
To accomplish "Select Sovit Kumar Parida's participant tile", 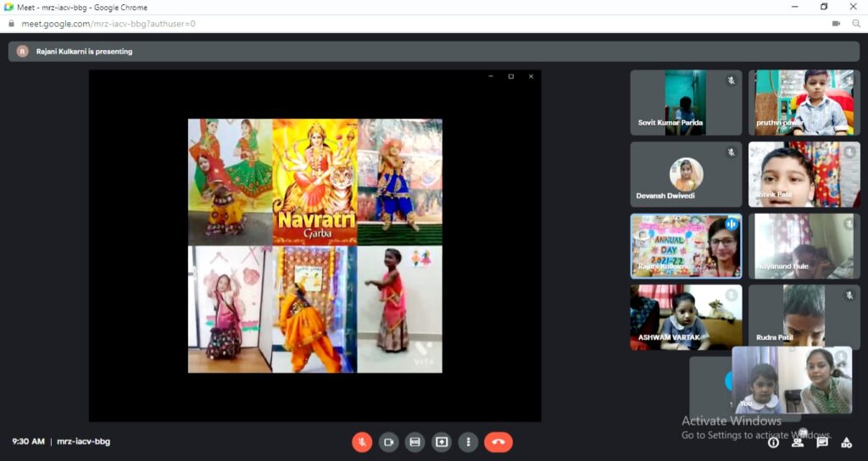I will 686,103.
